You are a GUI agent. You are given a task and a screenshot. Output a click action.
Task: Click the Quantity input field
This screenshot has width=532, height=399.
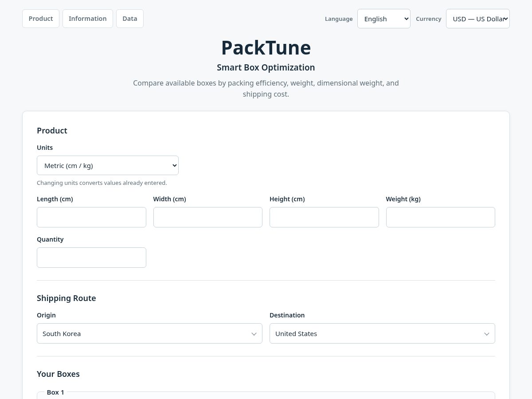point(91,258)
